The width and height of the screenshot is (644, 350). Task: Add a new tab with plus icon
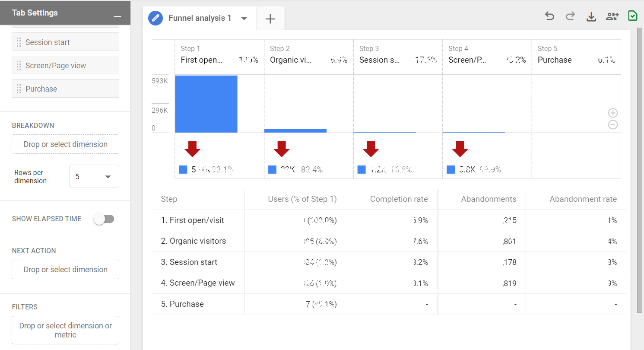pos(270,19)
